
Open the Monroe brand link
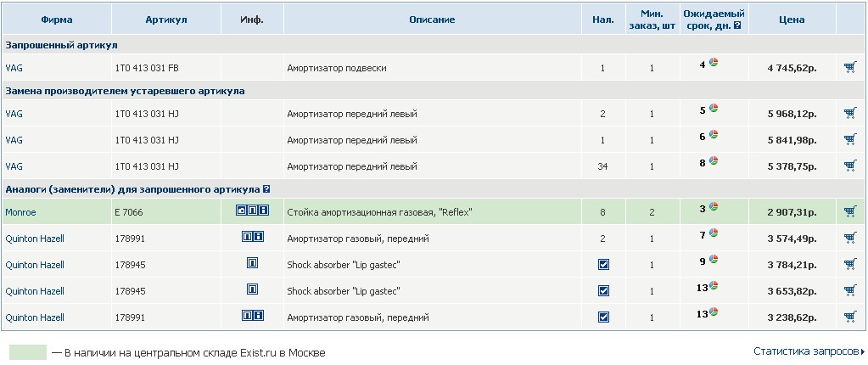click(x=20, y=212)
